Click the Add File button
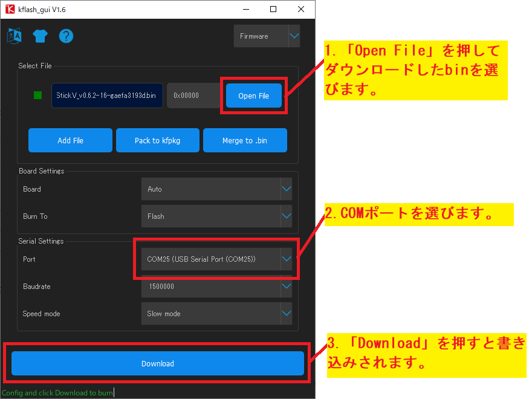 [x=70, y=140]
